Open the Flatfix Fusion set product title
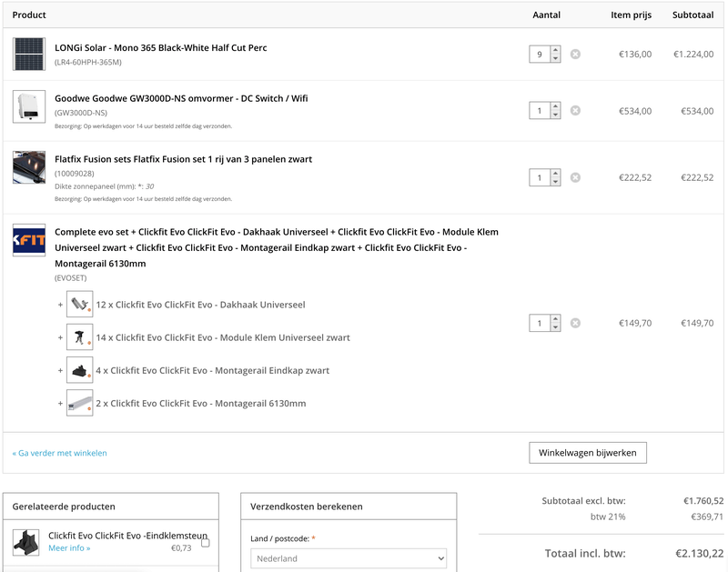This screenshot has height=572, width=728. [x=183, y=160]
